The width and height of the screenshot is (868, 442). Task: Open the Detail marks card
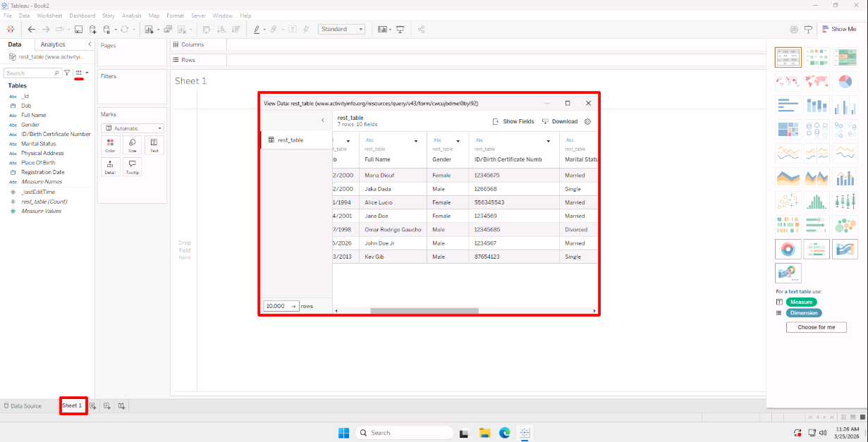pos(110,167)
